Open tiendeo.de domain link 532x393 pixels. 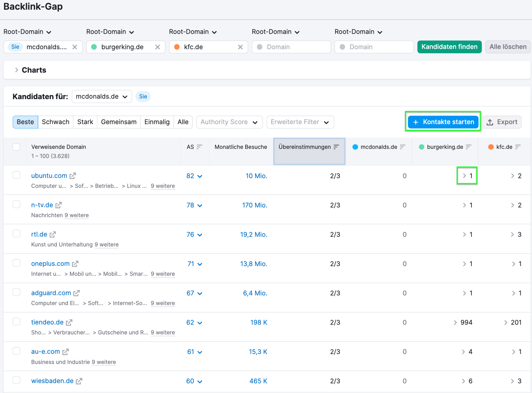click(x=47, y=322)
